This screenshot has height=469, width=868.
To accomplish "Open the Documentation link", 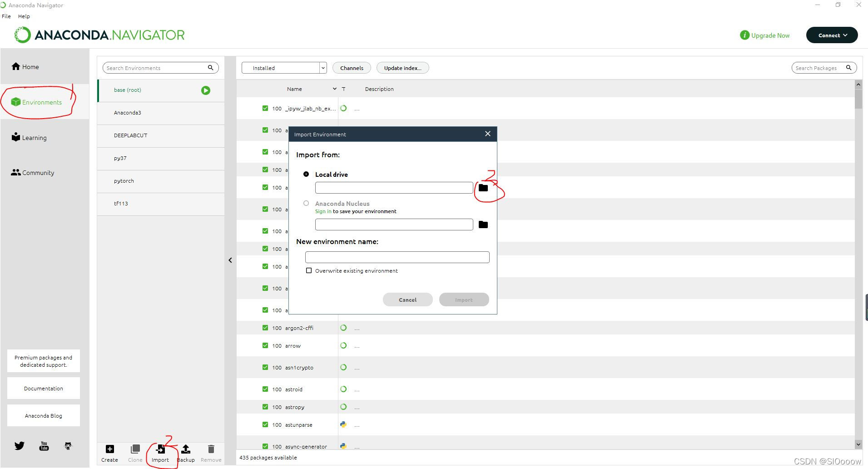I will 44,389.
